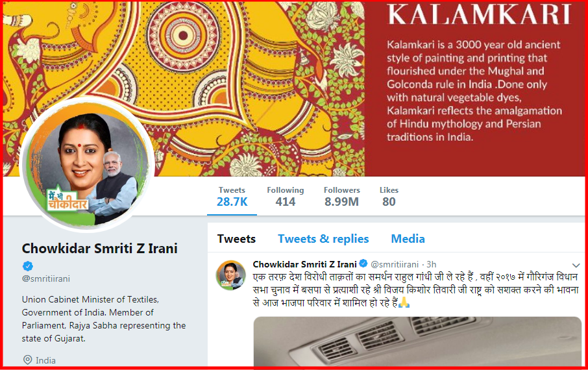Image resolution: width=588 pixels, height=370 pixels.
Task: Switch to the Tweets & replies tab
Action: pyautogui.click(x=323, y=239)
